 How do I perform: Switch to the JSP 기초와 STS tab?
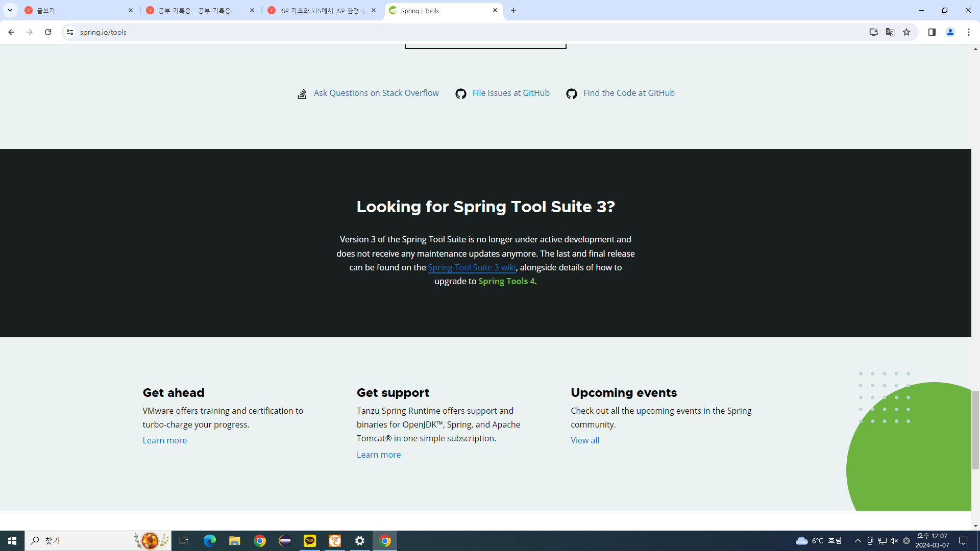319,10
